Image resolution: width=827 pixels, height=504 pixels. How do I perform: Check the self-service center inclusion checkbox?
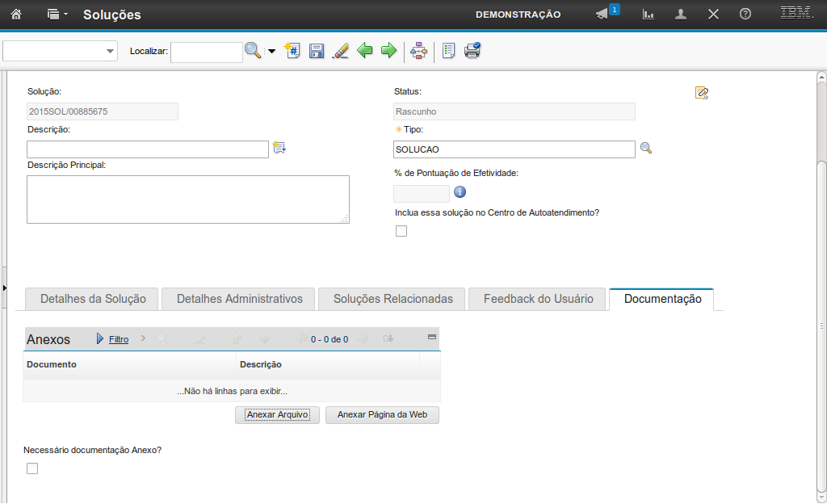(x=401, y=232)
